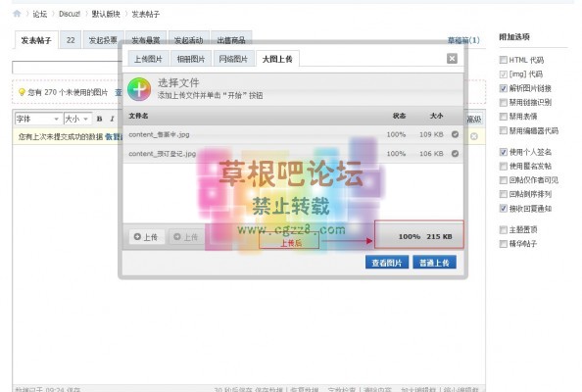Select the file row content_预订登记.jpg
The height and width of the screenshot is (392, 582).
click(293, 153)
